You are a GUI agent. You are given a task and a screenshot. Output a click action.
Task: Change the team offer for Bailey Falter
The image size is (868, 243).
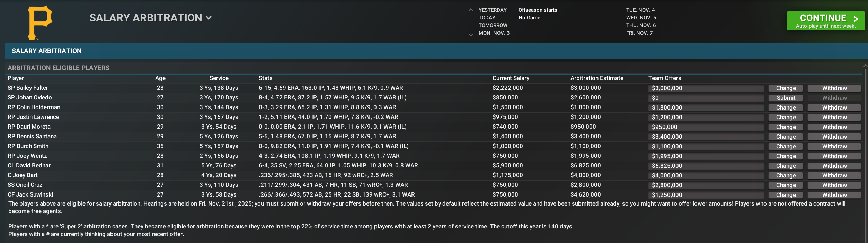tap(786, 88)
